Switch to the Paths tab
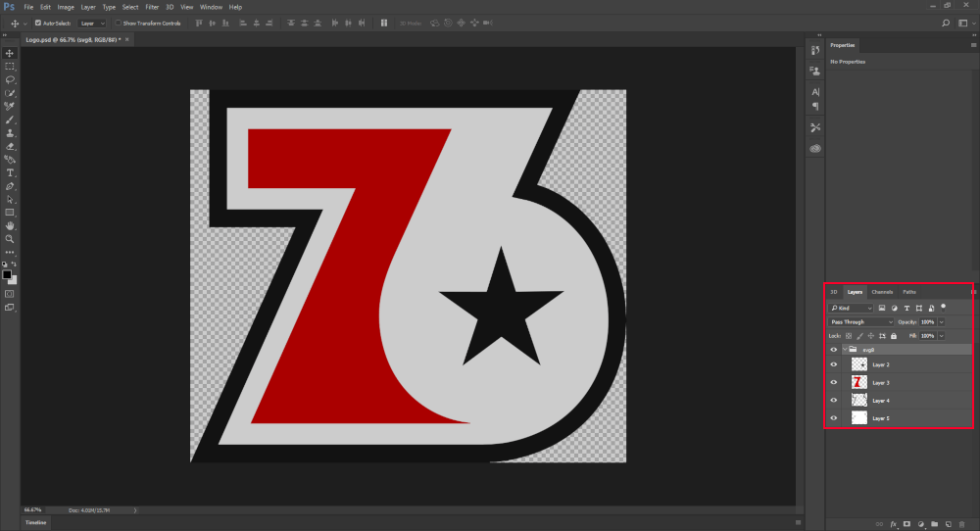 [x=909, y=292]
